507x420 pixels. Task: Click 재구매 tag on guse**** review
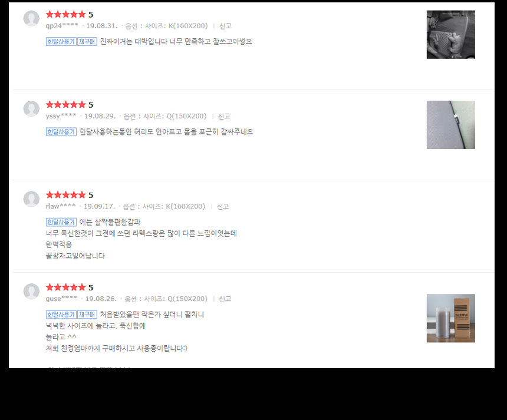point(87,315)
